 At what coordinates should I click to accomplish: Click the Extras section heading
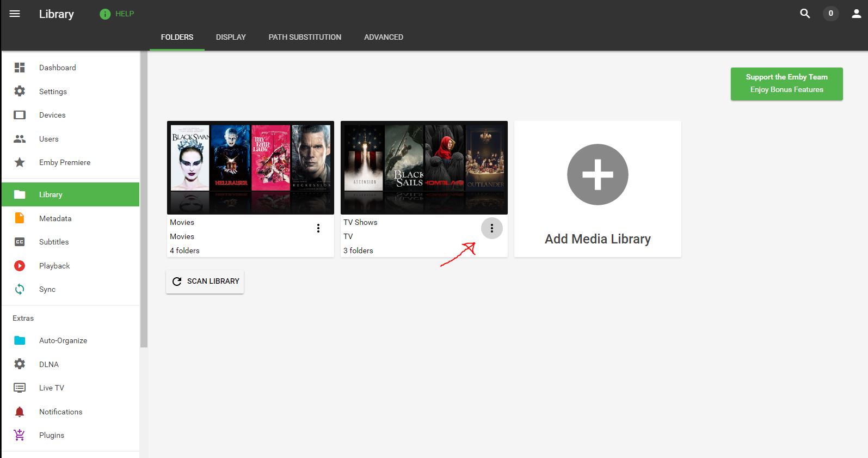click(x=23, y=318)
